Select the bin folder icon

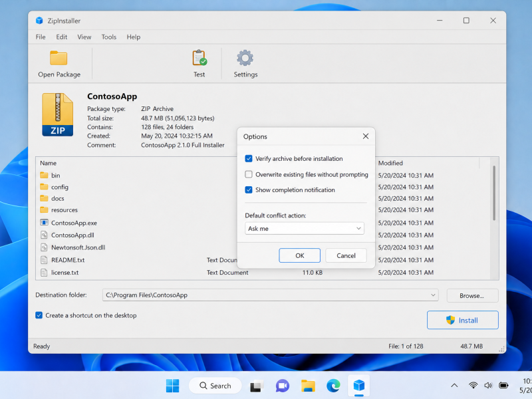point(44,175)
